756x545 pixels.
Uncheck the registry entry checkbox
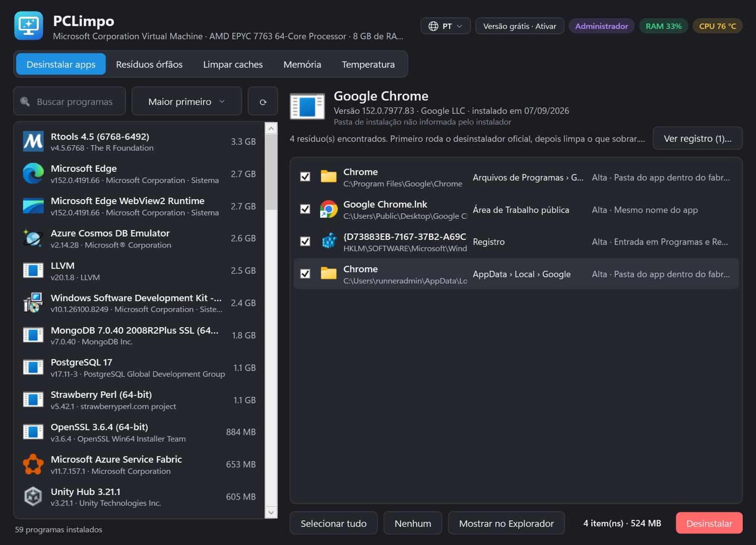[x=305, y=241]
